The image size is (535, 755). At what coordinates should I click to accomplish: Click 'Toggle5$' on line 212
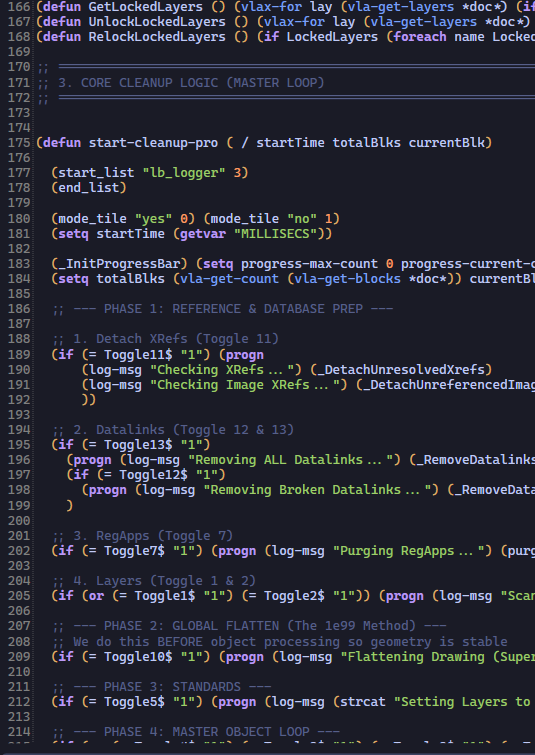click(134, 702)
